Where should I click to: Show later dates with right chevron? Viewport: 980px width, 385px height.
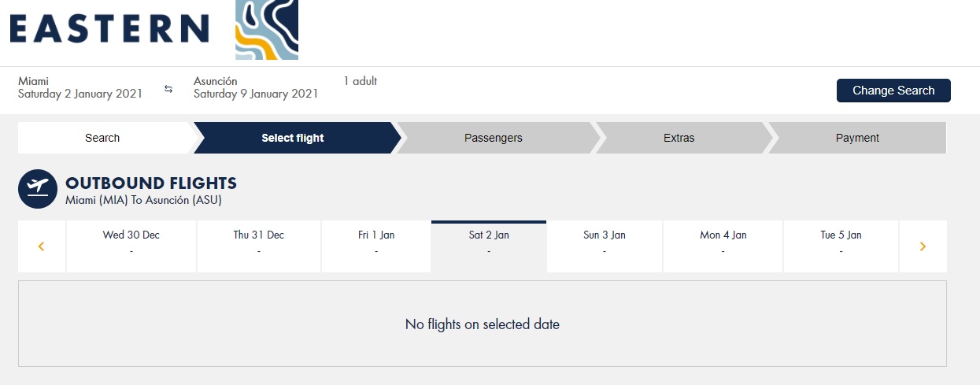click(x=923, y=246)
